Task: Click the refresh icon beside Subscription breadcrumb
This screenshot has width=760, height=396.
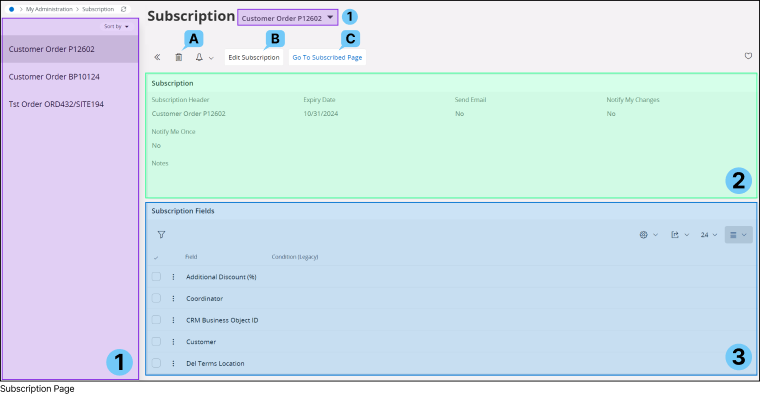Action: [124, 9]
